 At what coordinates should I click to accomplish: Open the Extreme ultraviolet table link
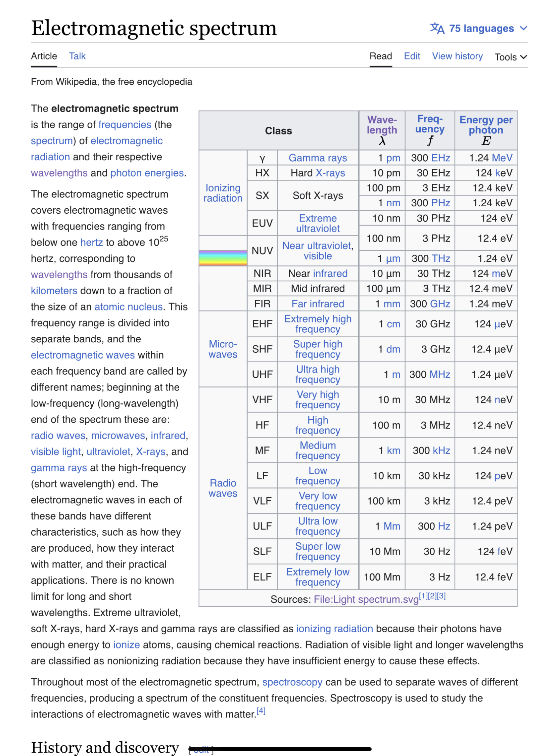pyautogui.click(x=318, y=223)
